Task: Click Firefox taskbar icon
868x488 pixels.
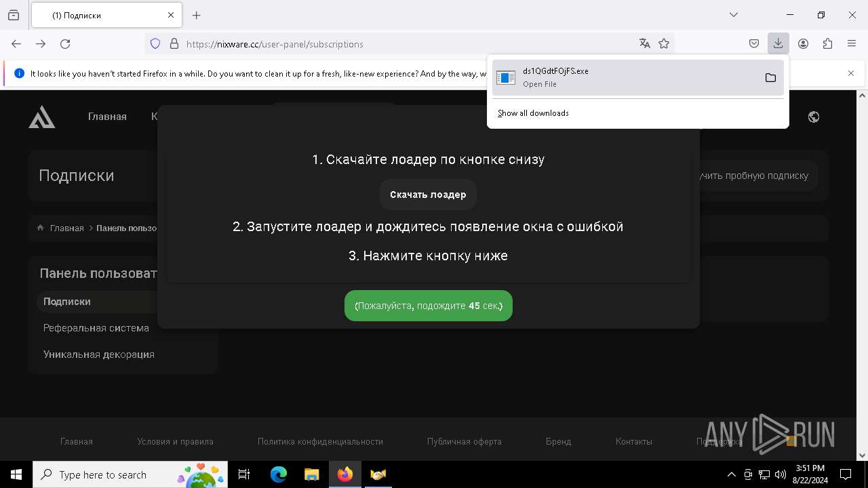Action: 345,474
